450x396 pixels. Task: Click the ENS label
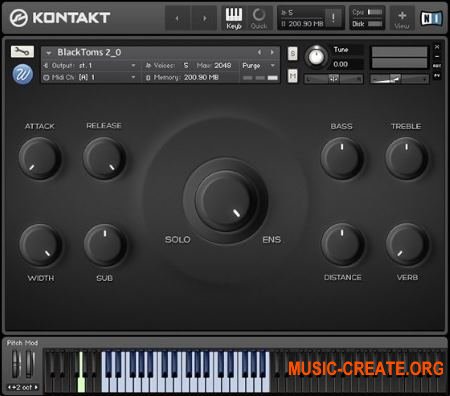pos(272,240)
